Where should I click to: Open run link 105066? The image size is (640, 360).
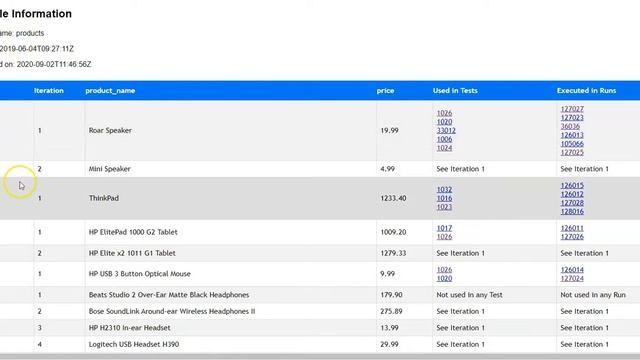click(x=572, y=144)
